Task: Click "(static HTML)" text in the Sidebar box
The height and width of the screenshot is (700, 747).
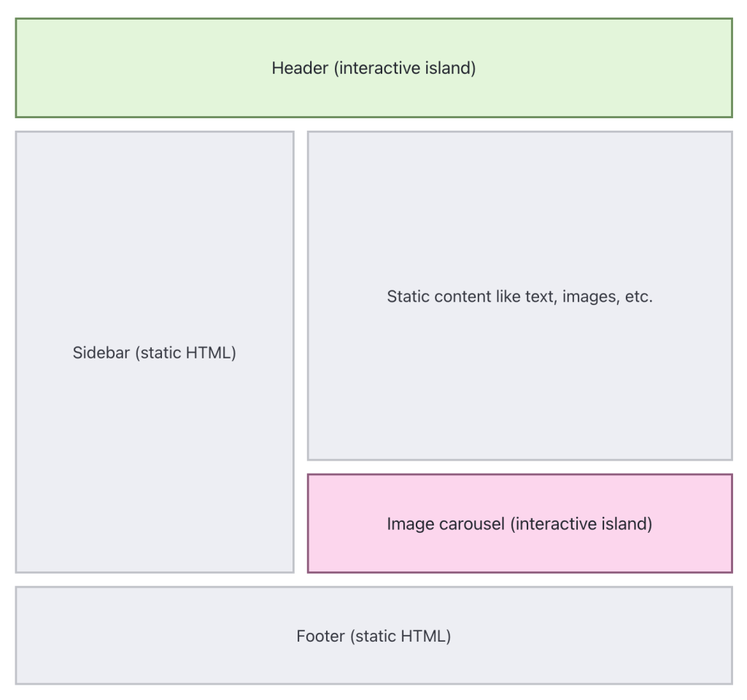Action: click(x=185, y=354)
